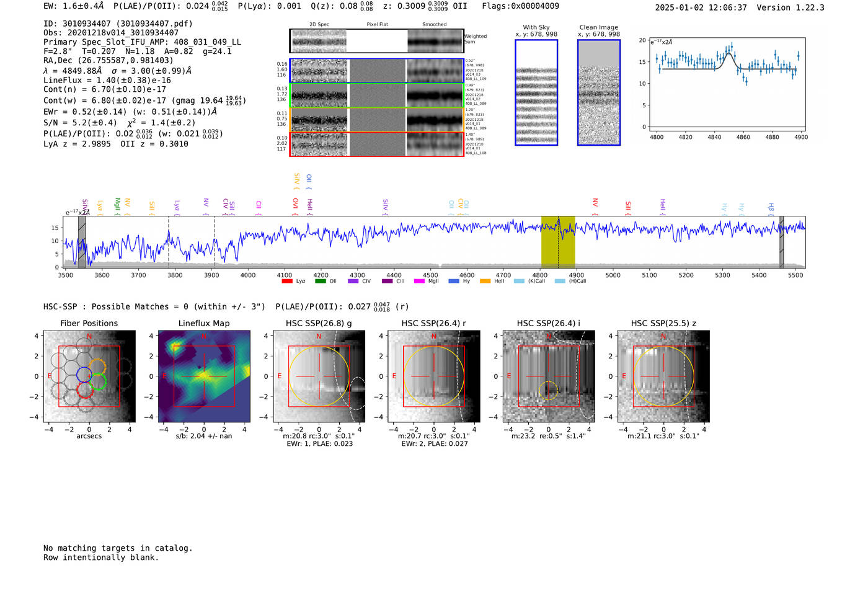The width and height of the screenshot is (868, 591).
Task: Select the Lyα red legend swatch
Action: [287, 281]
